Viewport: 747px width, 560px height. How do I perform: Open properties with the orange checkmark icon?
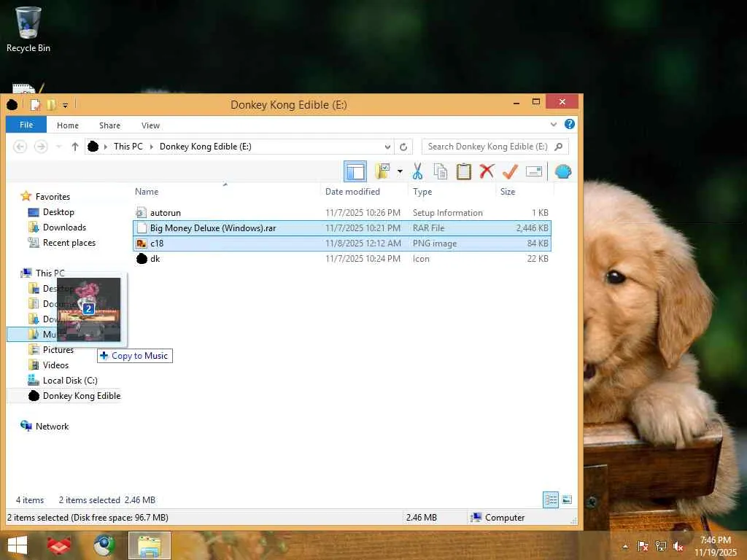(x=510, y=171)
